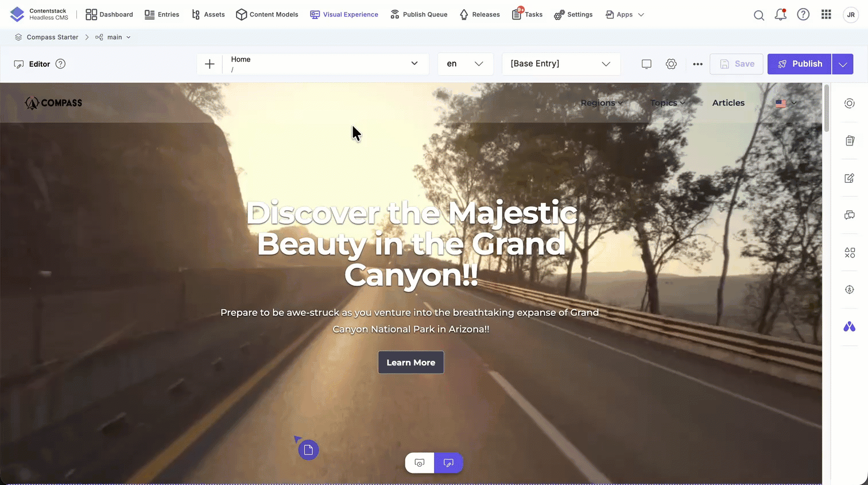This screenshot has width=868, height=485.
Task: Open Tasks with the notification badge
Action: (527, 14)
